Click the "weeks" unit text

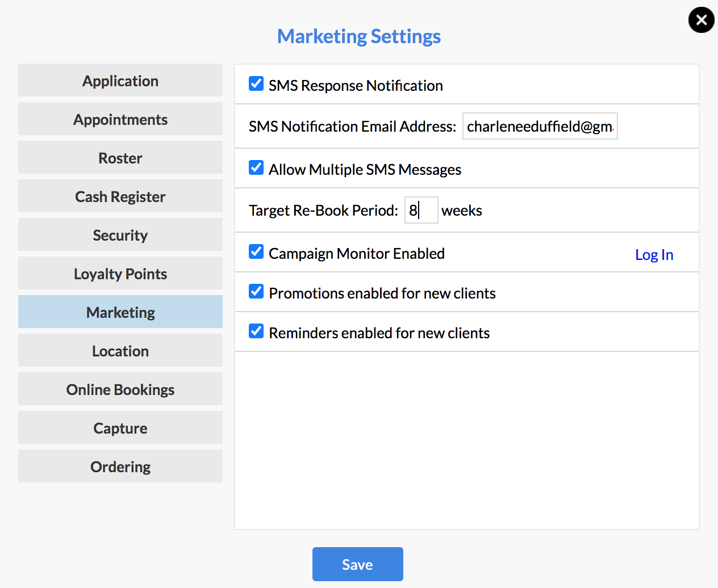tap(462, 211)
